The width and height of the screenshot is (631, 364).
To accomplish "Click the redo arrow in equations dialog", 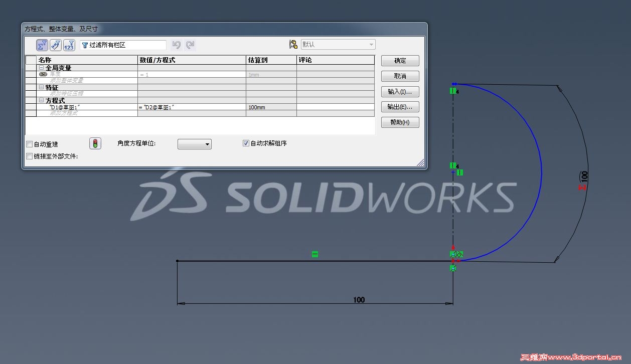I will tap(190, 45).
